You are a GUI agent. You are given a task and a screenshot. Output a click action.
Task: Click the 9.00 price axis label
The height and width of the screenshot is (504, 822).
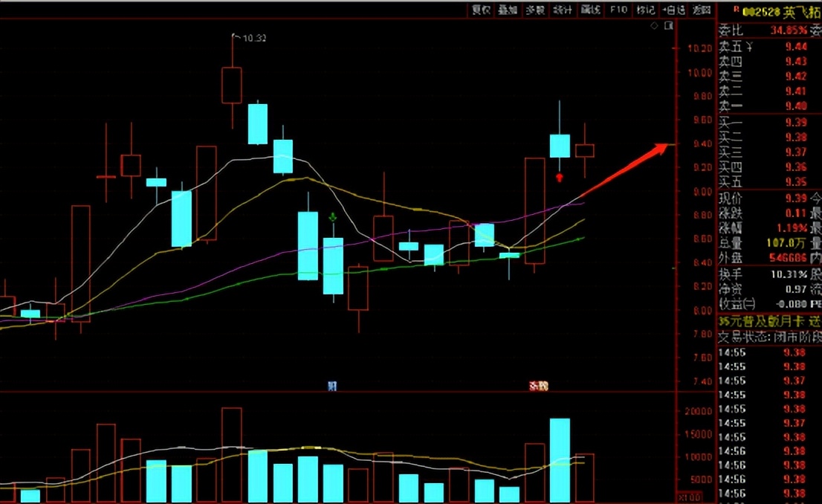click(x=702, y=192)
